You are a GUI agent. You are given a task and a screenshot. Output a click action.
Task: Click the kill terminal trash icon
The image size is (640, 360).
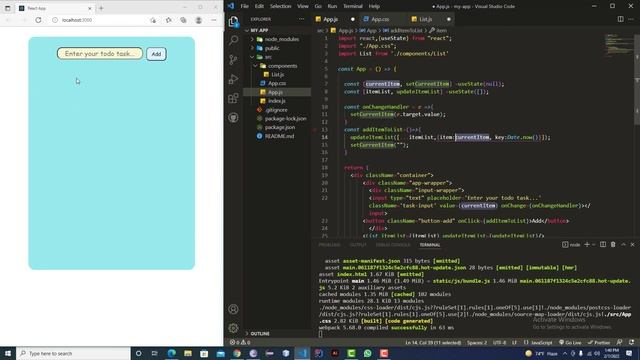(613, 244)
